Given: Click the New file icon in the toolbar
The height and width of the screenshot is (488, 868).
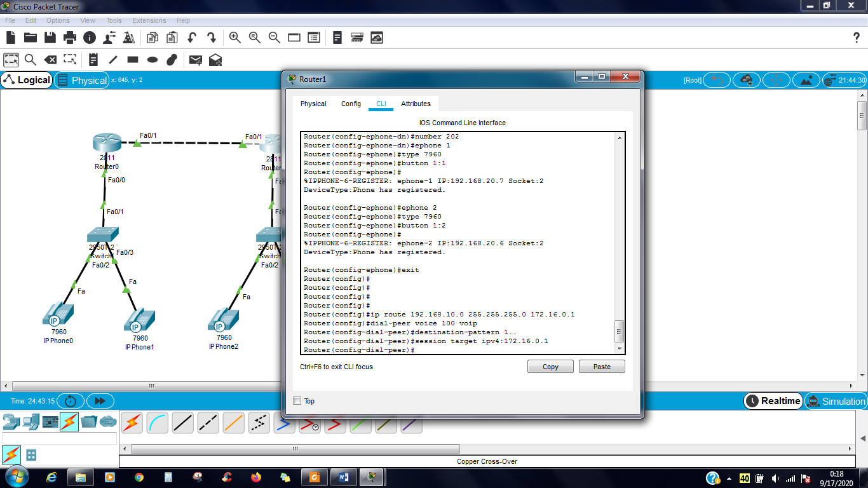Looking at the screenshot, I should pyautogui.click(x=11, y=37).
